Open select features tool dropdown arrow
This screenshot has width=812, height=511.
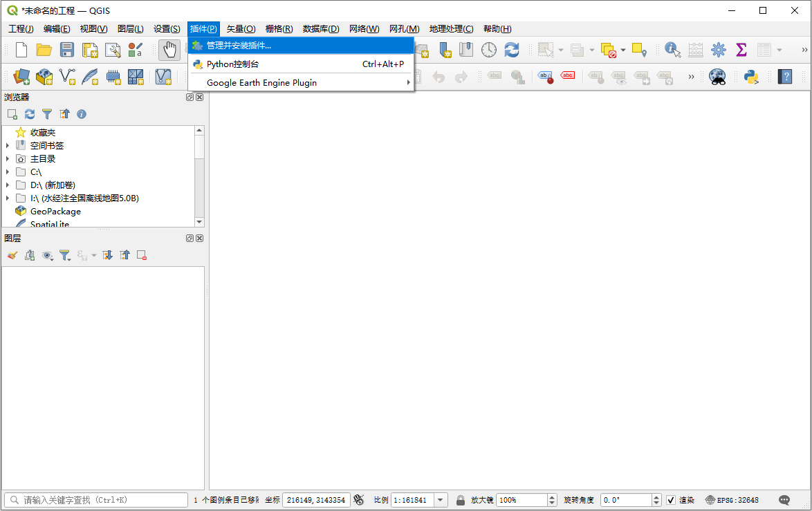(561, 50)
